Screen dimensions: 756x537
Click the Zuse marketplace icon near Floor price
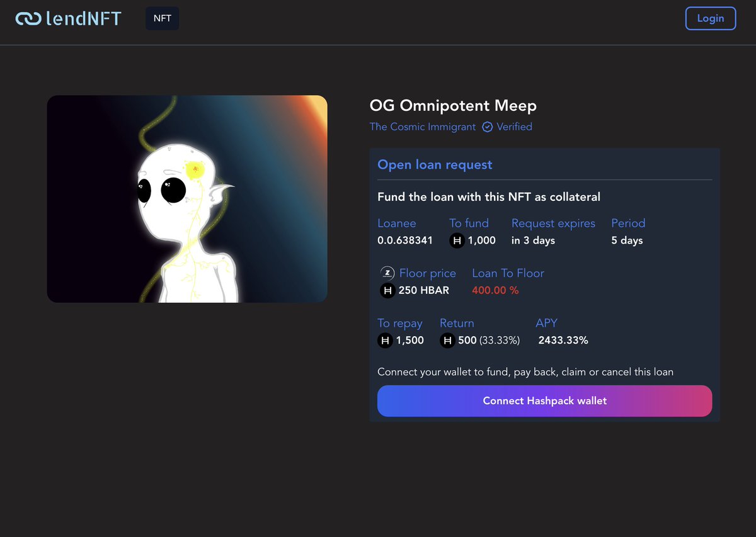(387, 273)
